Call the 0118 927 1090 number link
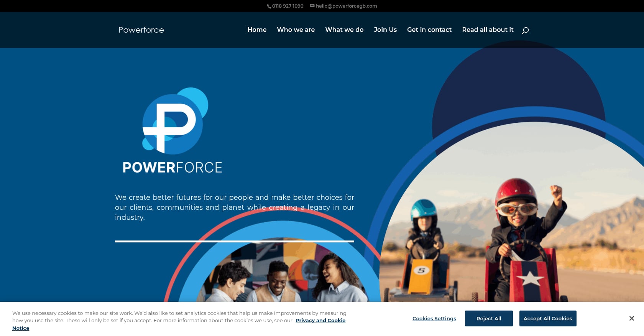The image size is (644, 336). (x=287, y=6)
